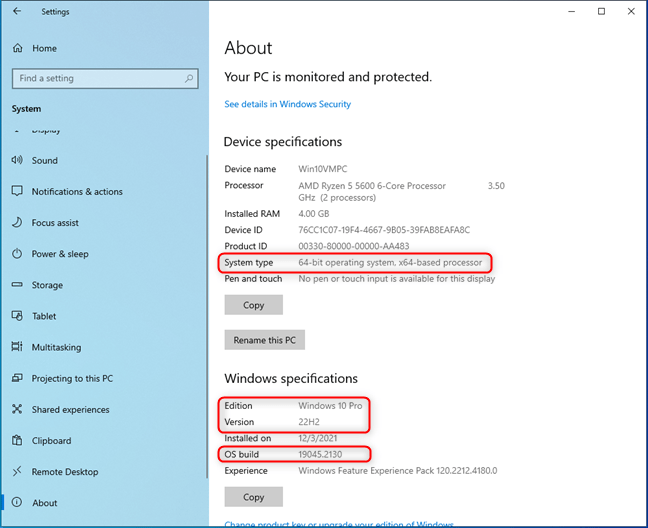Click the sidebar vertical scrollbar
The image size is (648, 528).
pyautogui.click(x=206, y=316)
